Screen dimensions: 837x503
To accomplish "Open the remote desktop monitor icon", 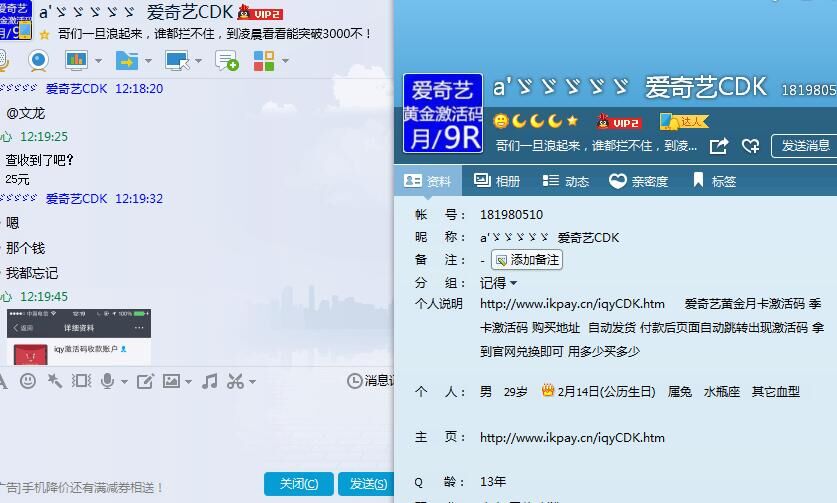I will pyautogui.click(x=177, y=60).
